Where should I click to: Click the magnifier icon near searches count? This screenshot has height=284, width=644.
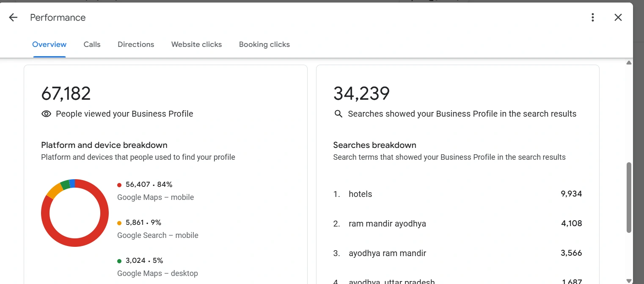click(x=338, y=114)
